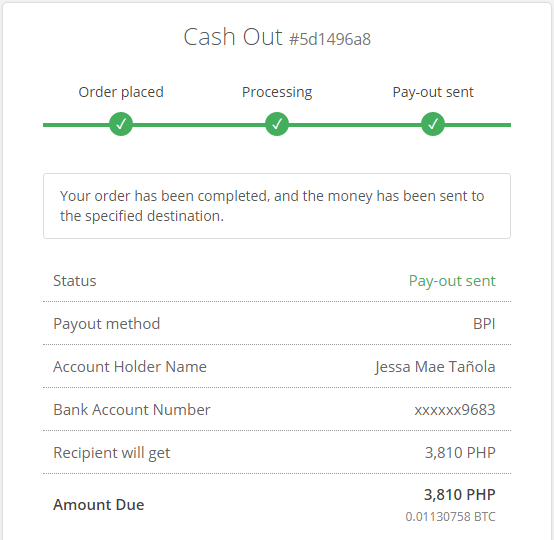The image size is (554, 540).
Task: Click the order completed message box
Action: coord(277,206)
